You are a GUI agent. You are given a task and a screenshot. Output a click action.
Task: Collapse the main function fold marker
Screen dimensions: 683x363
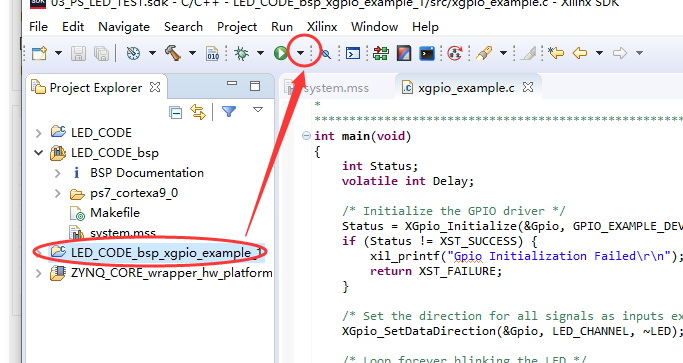tap(306, 136)
